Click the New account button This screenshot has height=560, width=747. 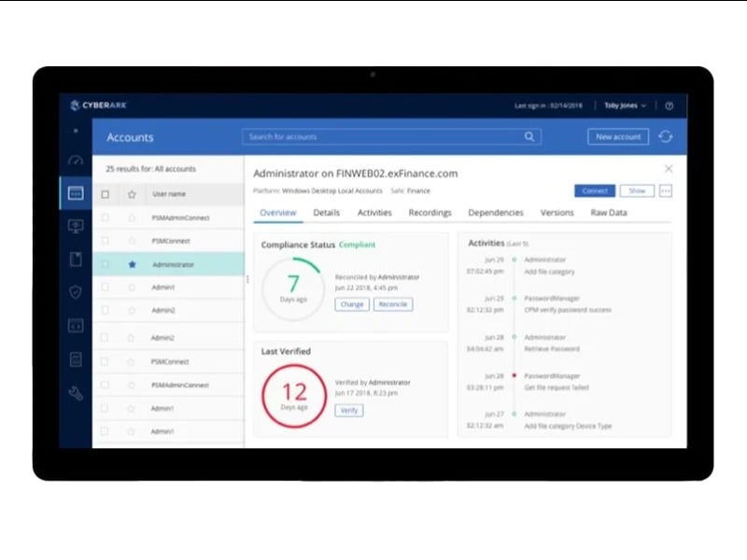[x=618, y=136]
